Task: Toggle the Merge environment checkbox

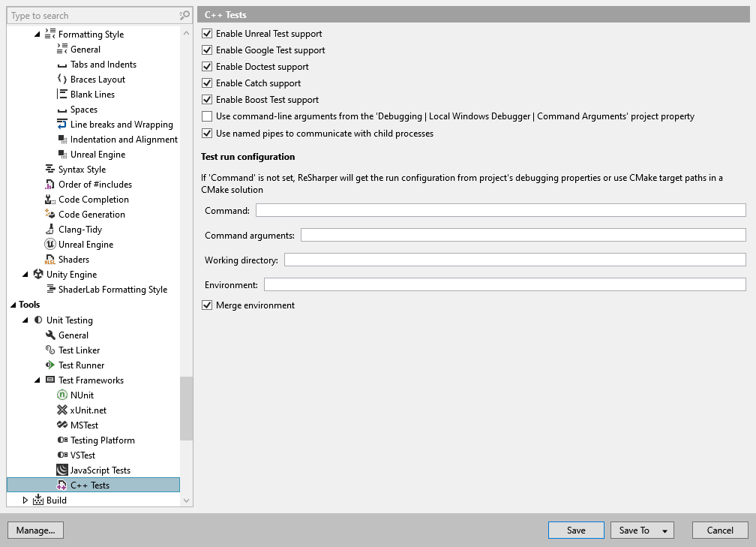Action: (x=207, y=305)
